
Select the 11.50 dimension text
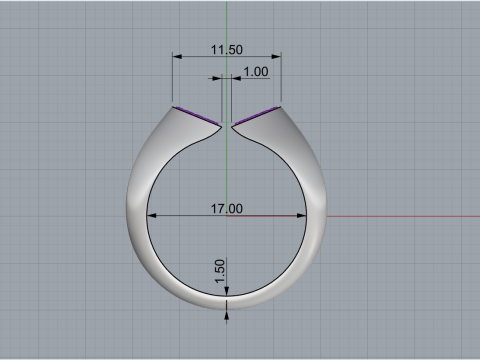(x=227, y=50)
